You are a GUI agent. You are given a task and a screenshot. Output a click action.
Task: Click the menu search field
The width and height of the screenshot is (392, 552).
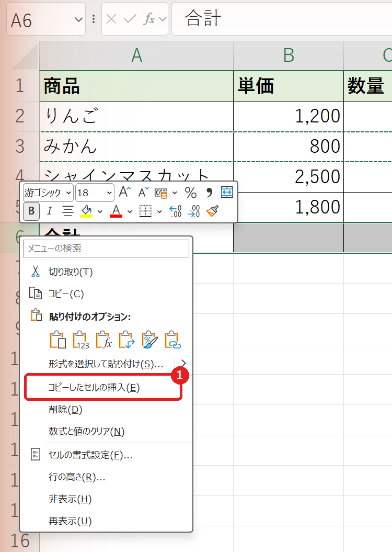(106, 248)
